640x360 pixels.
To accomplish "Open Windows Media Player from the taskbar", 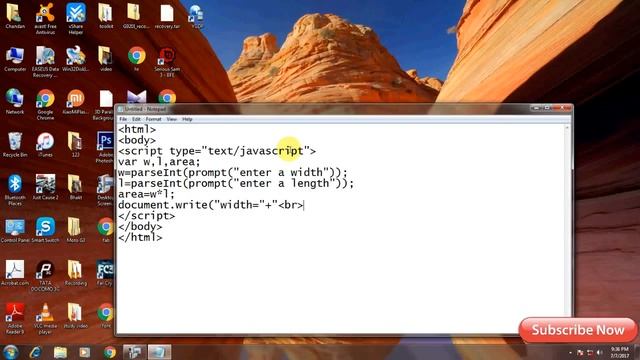I will pos(84,352).
